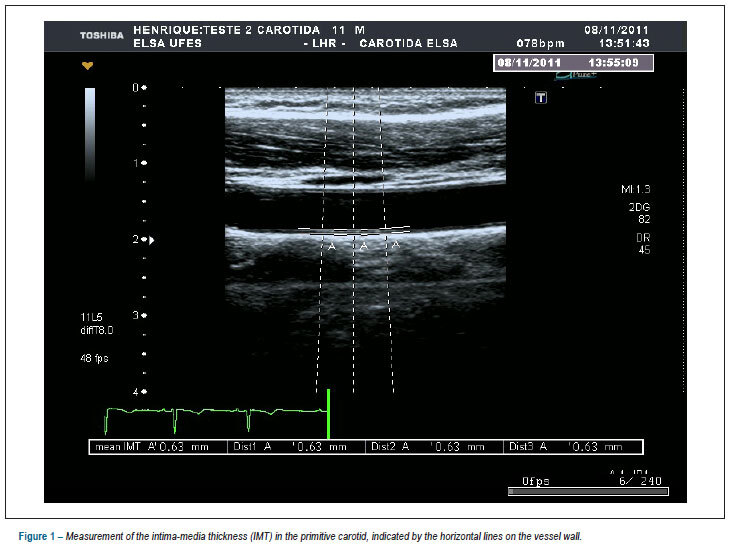
Task: Click the MI 1.3 value
Action: coord(635,189)
